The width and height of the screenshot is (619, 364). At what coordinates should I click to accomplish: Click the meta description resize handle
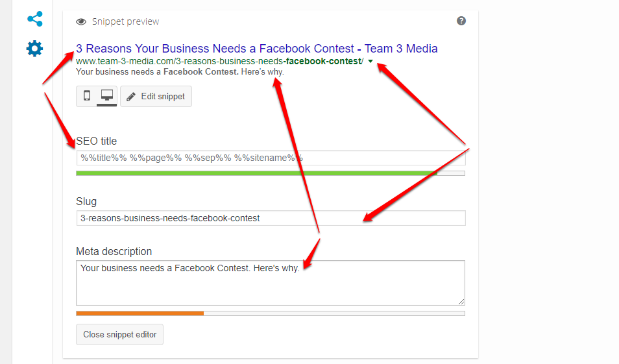[461, 302]
